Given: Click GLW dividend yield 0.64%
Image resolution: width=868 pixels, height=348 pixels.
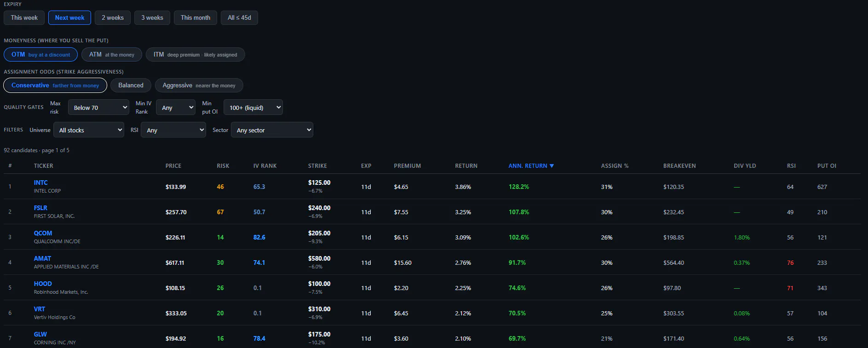Looking at the screenshot, I should click(742, 339).
